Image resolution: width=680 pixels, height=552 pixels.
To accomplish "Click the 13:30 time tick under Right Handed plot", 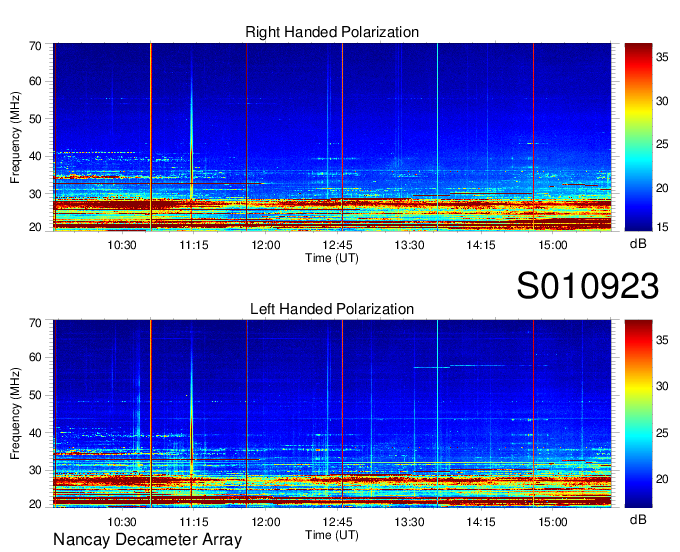I will (x=409, y=245).
